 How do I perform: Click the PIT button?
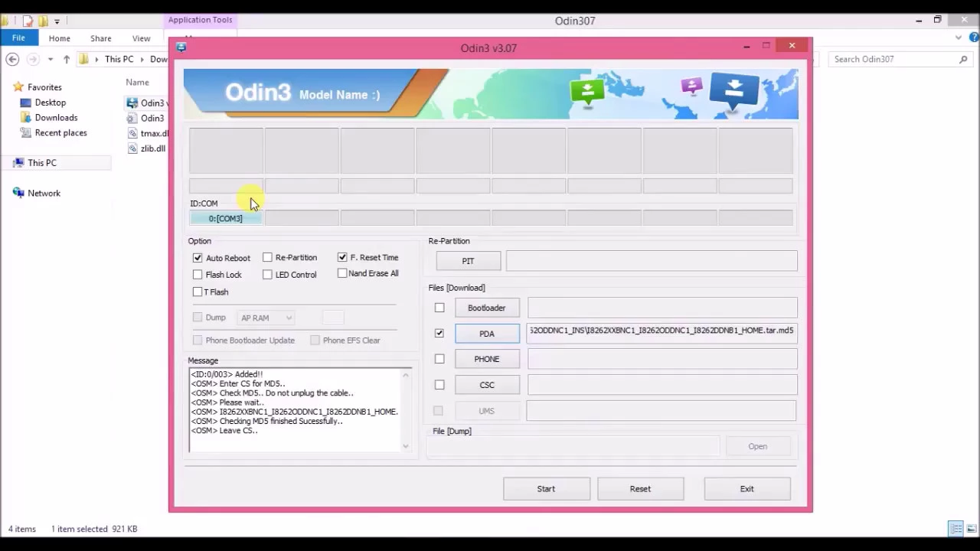(468, 261)
